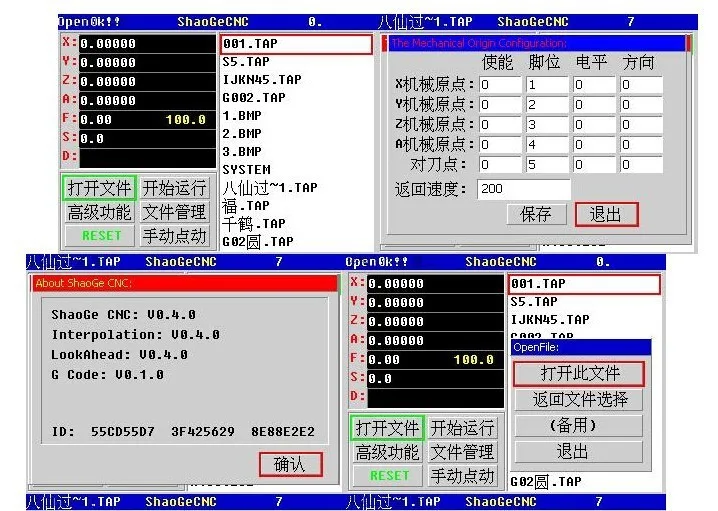Click 打开文件 beside the OpenFile dialog
The height and width of the screenshot is (511, 718).
click(387, 429)
